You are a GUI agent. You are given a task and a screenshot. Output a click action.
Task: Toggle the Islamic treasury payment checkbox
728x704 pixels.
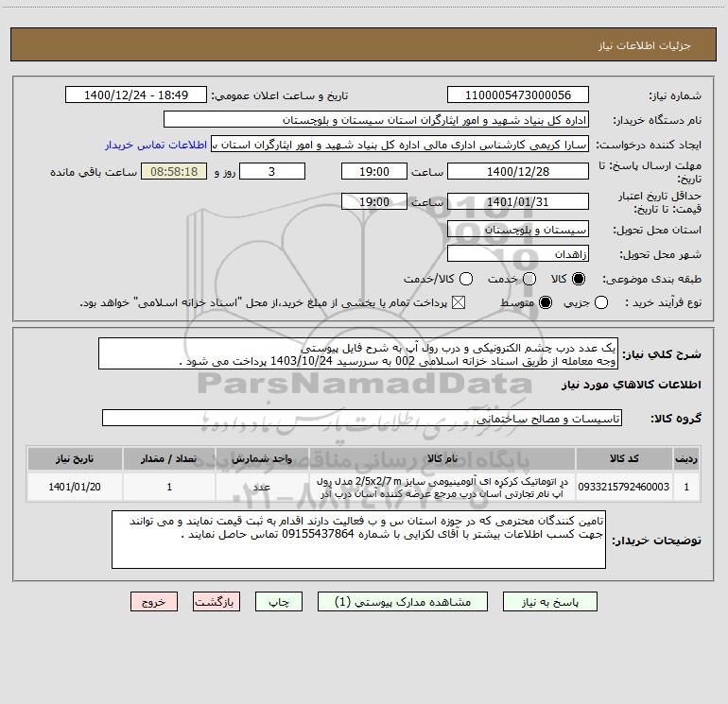(x=459, y=302)
